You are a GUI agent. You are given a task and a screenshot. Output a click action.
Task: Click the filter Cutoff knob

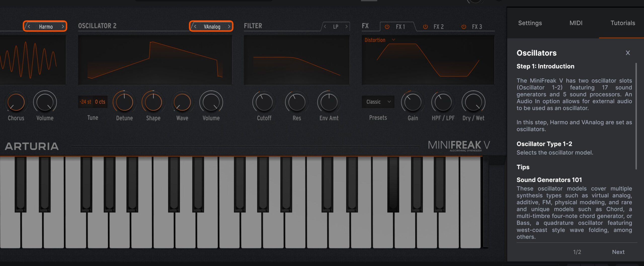[x=264, y=102]
